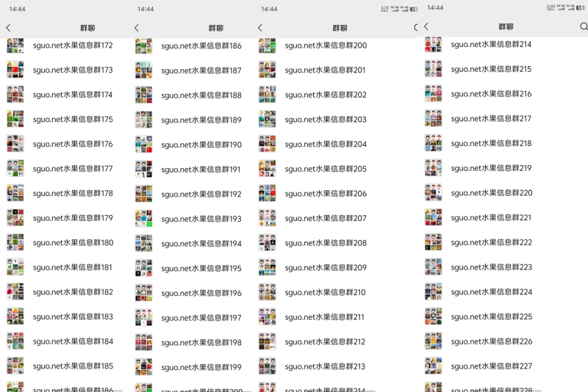588x392 pixels.
Task: Open group chat sguo.net水果信息群203
Action: 336,120
